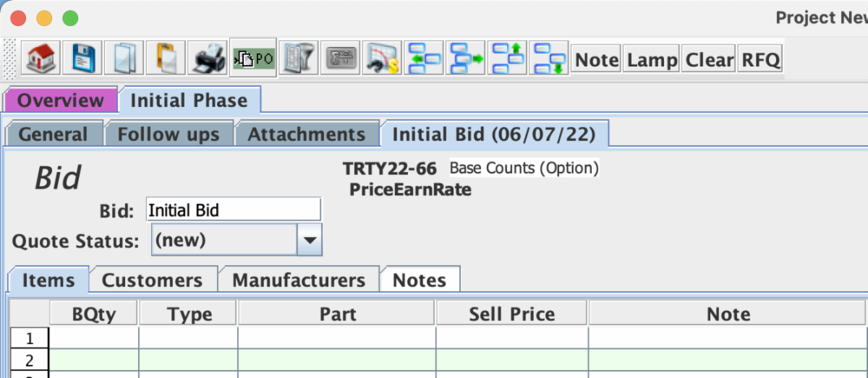The image size is (868, 378).
Task: Click the filter funnel icon
Action: click(x=298, y=59)
